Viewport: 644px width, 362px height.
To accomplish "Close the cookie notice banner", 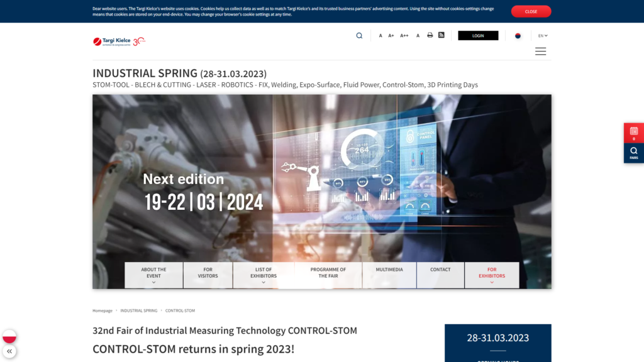I will coord(531,11).
